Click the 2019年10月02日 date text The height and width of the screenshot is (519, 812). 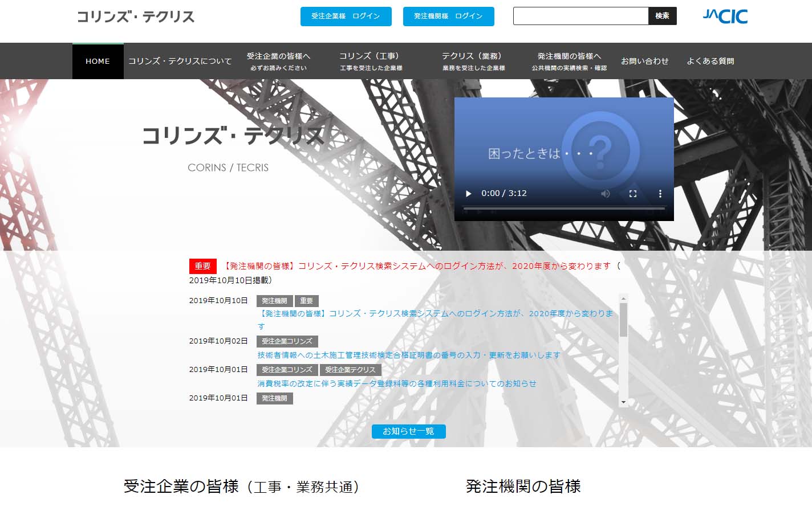pos(218,341)
